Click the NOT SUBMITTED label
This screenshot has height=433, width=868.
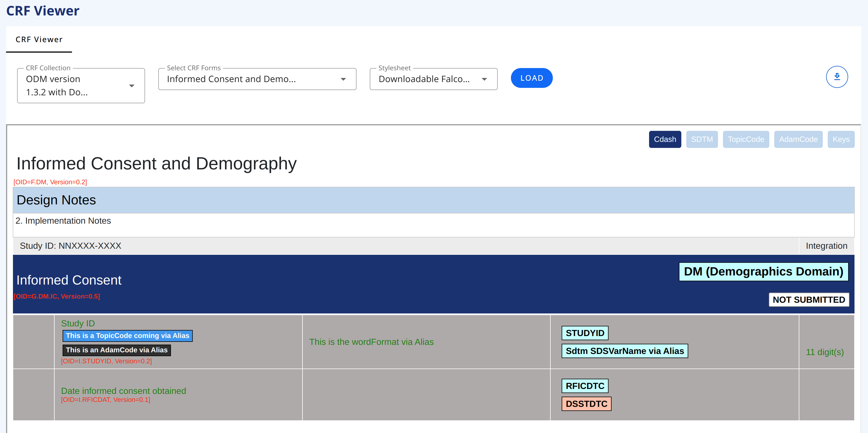(x=809, y=299)
